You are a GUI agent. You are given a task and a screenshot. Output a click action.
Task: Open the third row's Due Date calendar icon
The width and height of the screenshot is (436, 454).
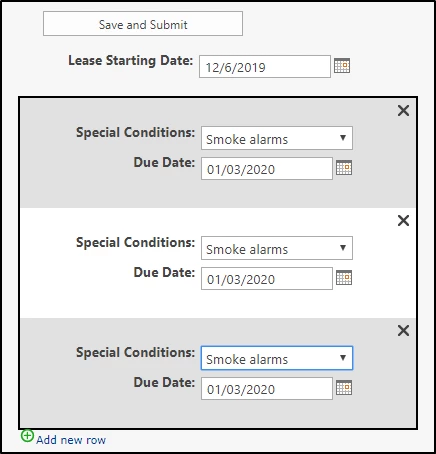tap(344, 387)
